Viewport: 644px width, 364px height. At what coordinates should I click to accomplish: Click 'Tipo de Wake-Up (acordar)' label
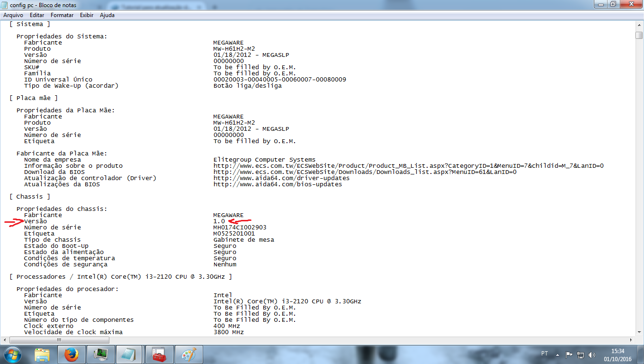71,86
